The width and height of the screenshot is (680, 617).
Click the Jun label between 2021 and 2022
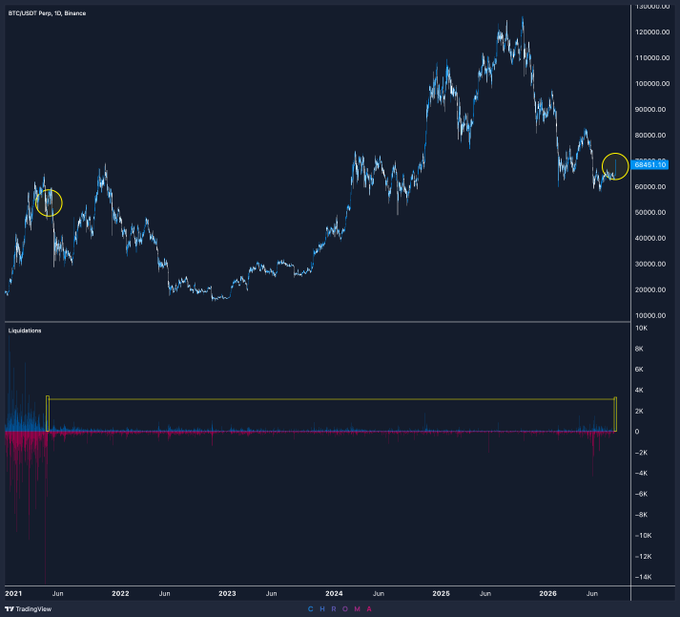58,594
